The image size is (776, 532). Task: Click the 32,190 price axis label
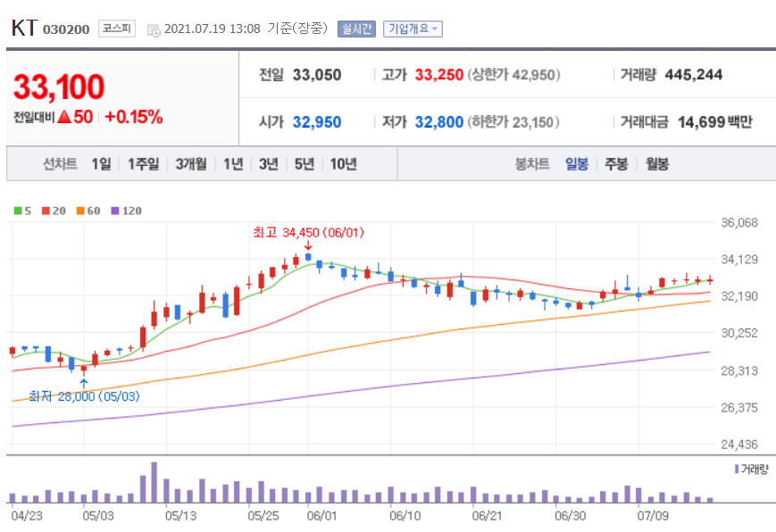pyautogui.click(x=739, y=296)
